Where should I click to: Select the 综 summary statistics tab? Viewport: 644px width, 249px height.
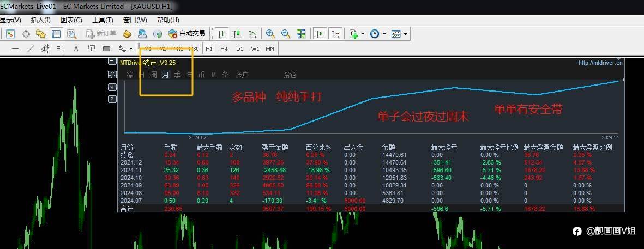(x=129, y=75)
